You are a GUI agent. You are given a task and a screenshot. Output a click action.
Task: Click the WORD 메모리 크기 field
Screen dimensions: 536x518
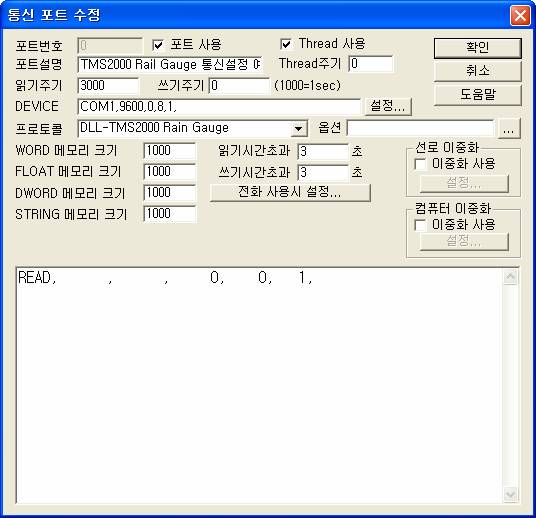(170, 151)
